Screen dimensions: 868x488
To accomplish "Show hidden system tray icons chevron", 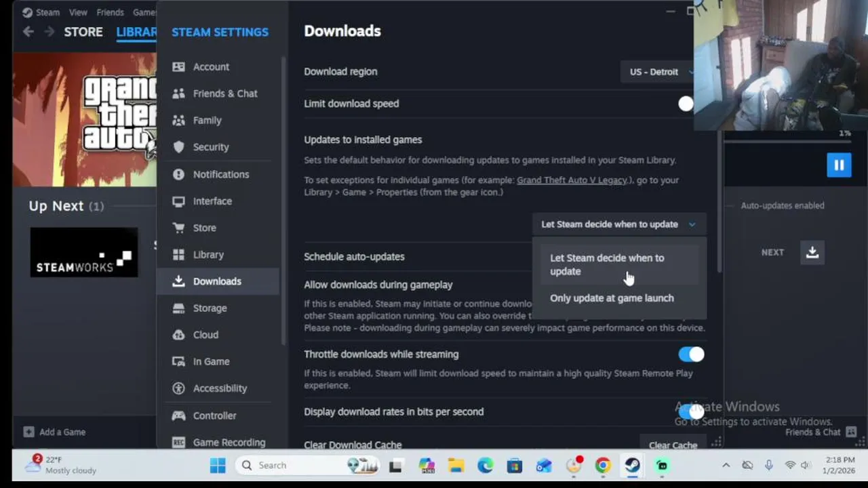I will click(726, 465).
